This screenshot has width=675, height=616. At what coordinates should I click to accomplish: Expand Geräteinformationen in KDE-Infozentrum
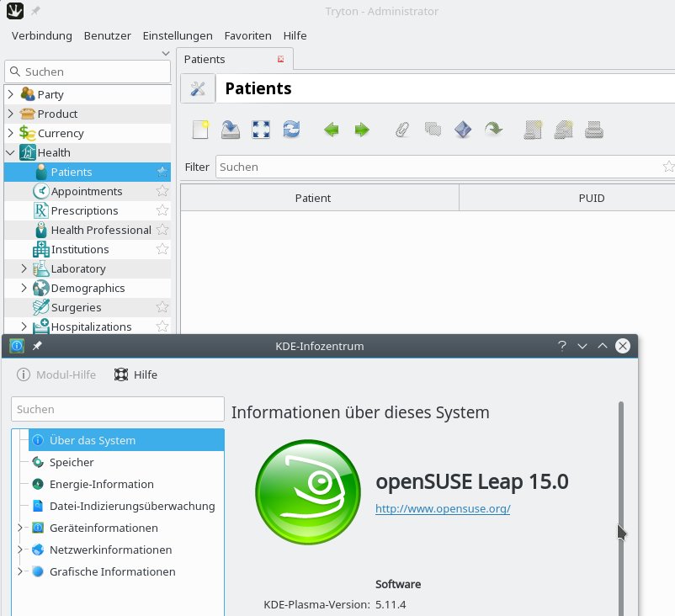coord(20,528)
